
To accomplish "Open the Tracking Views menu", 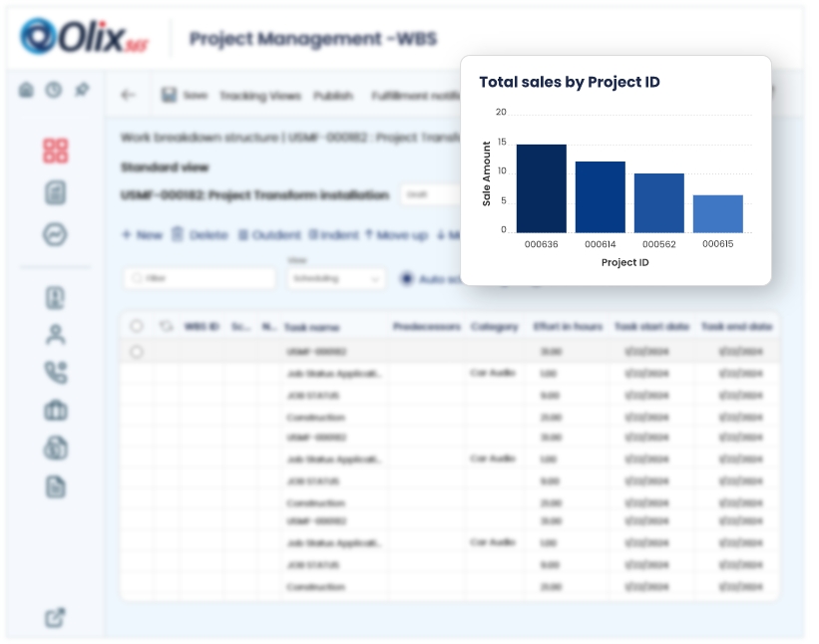I will point(259,96).
